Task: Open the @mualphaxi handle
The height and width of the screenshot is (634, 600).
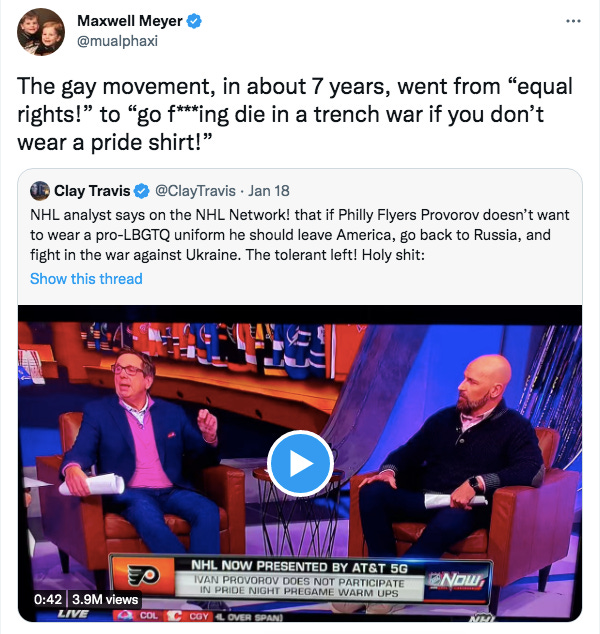Action: (117, 41)
